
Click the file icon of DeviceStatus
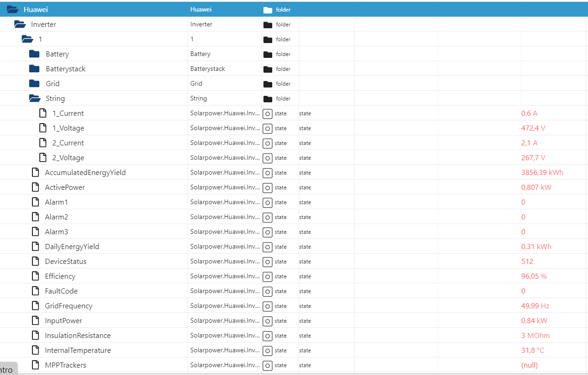(x=35, y=261)
